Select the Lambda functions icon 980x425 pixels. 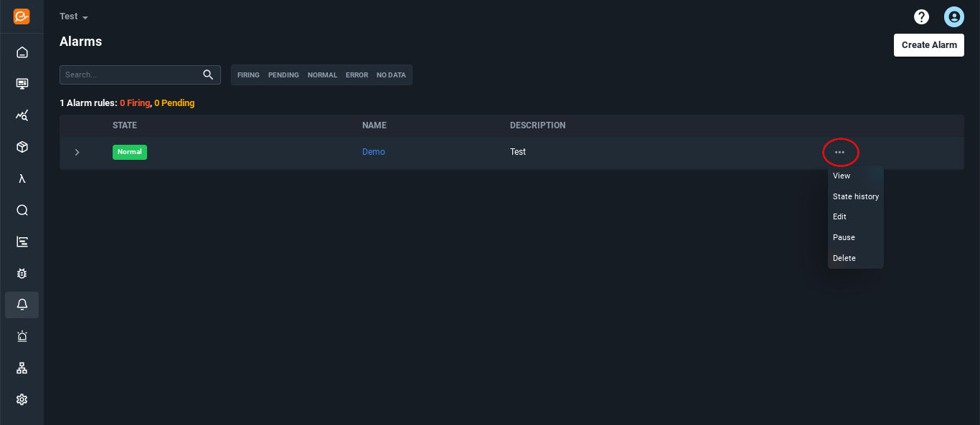pyautogui.click(x=22, y=178)
